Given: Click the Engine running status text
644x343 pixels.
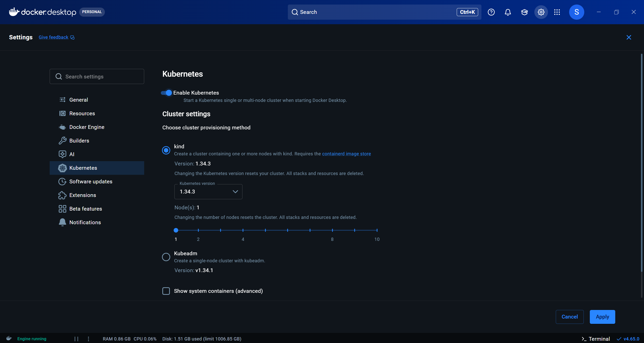Looking at the screenshot, I should [x=32, y=339].
